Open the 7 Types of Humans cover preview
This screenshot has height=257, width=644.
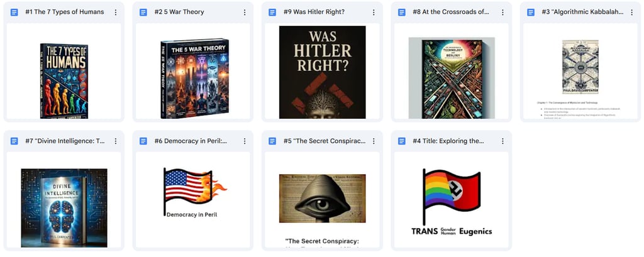coord(64,81)
